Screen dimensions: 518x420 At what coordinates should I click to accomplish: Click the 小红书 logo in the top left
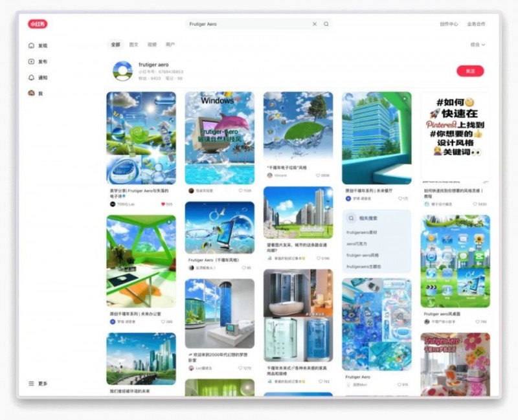[38, 24]
